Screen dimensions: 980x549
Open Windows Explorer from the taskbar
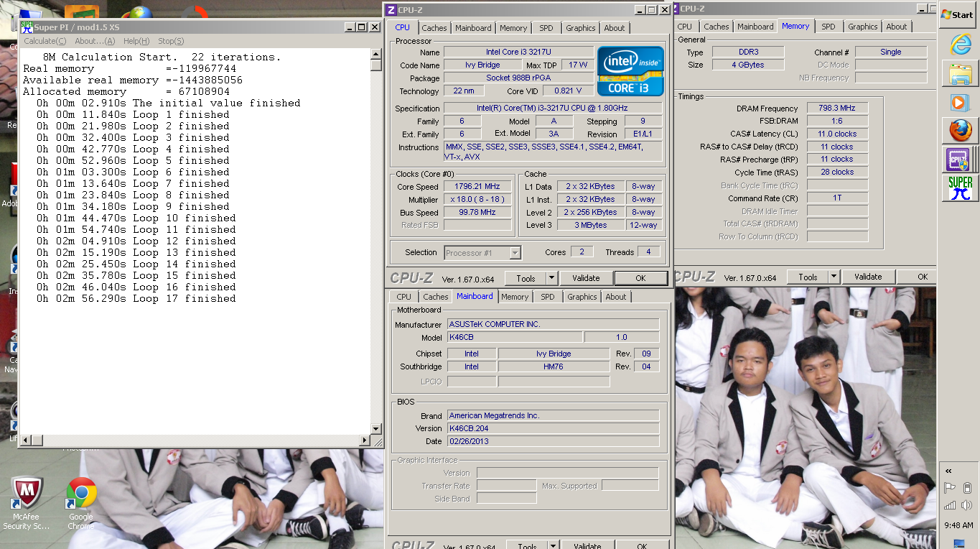[960, 73]
